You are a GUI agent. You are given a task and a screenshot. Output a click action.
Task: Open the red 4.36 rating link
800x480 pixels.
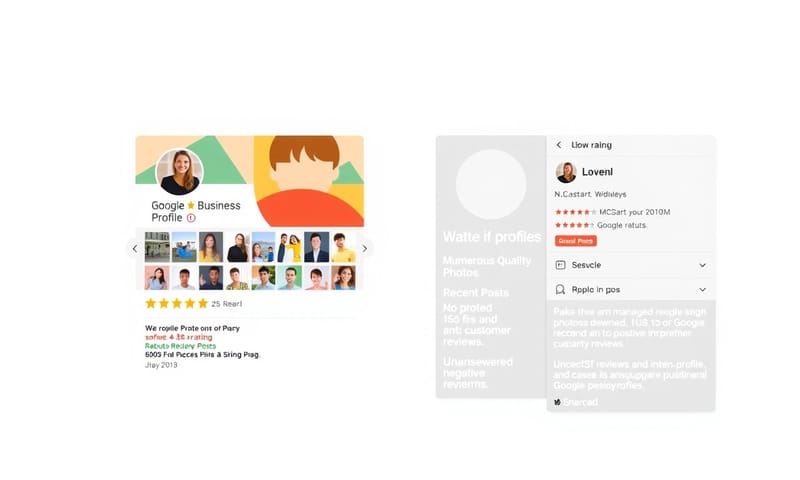(x=179, y=337)
